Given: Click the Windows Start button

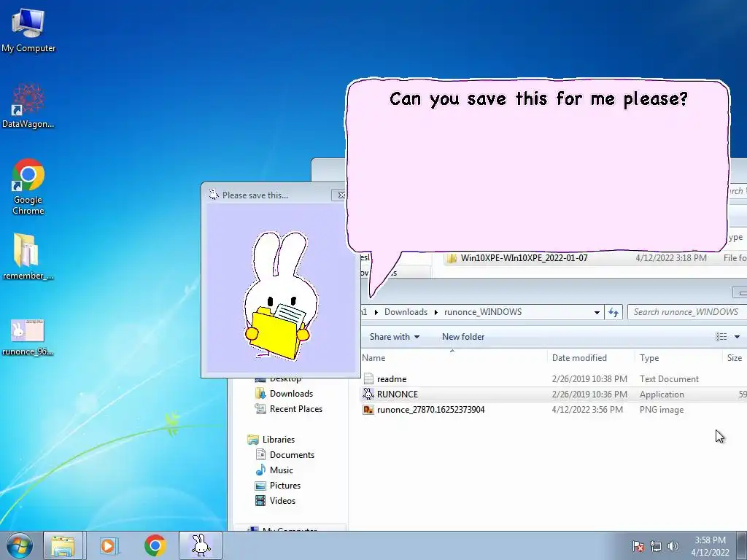Looking at the screenshot, I should 19,545.
